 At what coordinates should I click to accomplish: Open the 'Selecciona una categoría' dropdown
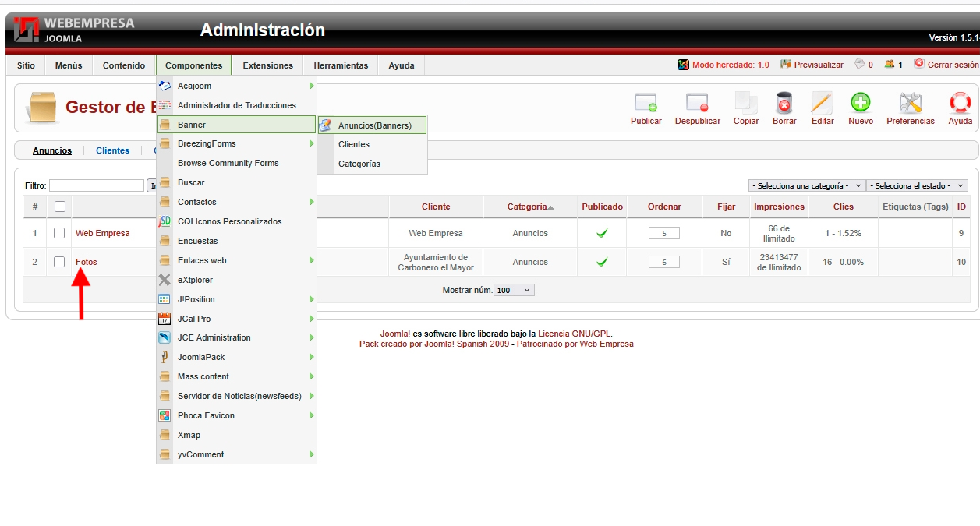click(x=806, y=185)
